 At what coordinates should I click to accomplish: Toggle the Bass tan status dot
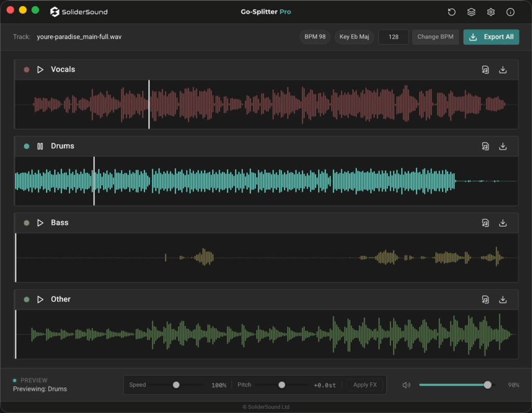point(26,223)
